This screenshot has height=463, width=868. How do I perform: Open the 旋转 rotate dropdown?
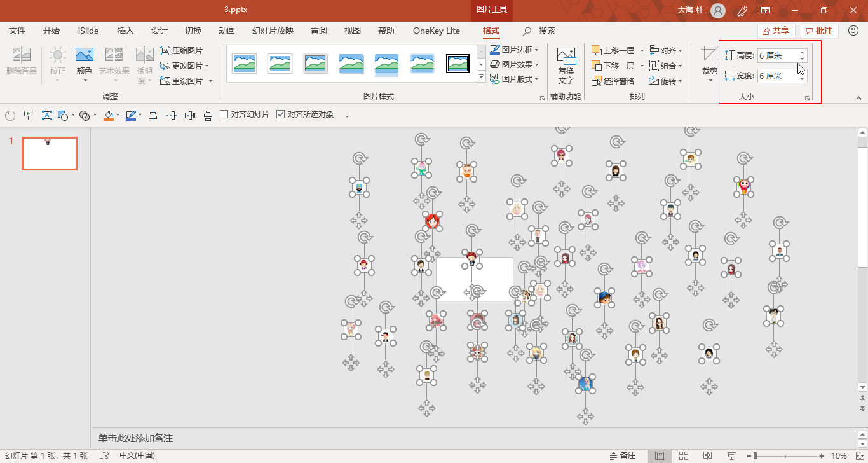coord(665,81)
